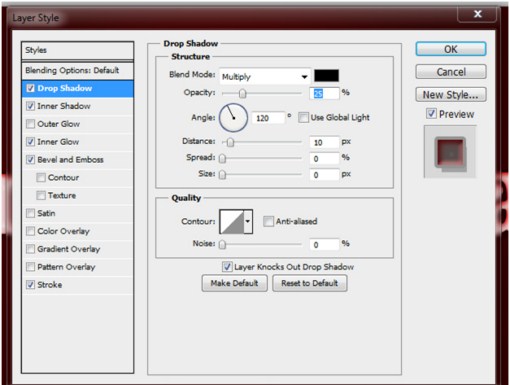Viewport: 510px width, 385px height.
Task: Enable the Contour sub-option checkbox
Action: pyautogui.click(x=41, y=178)
